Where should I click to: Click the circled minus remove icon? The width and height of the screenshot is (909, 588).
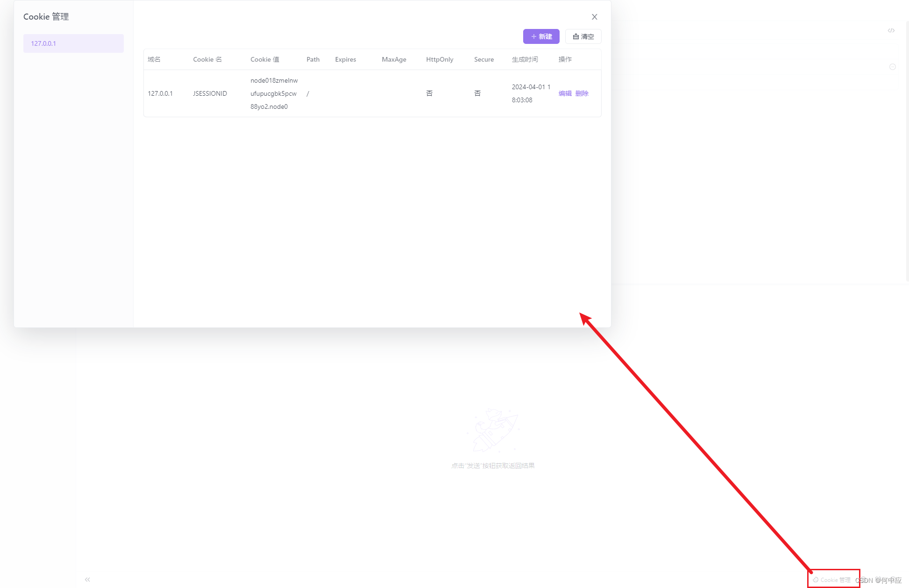[x=892, y=67]
